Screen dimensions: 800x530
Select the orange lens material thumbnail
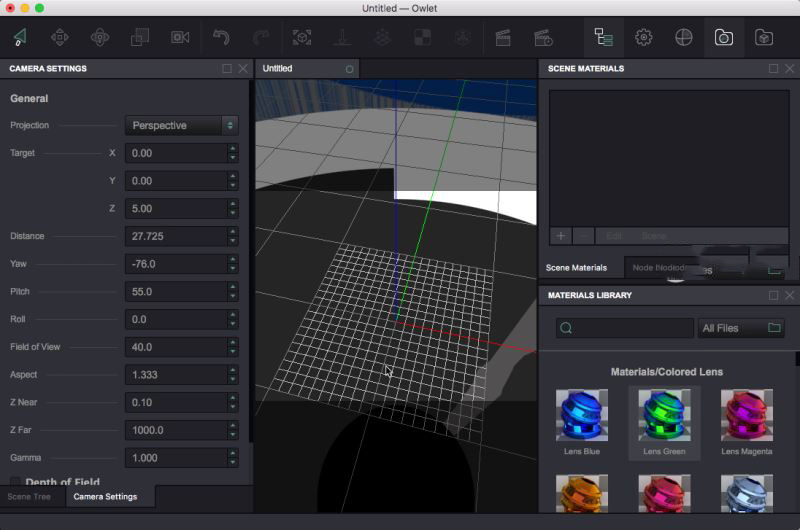coord(582,493)
